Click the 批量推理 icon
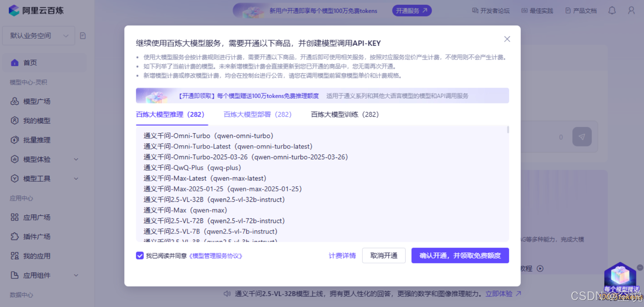Image resolution: width=644 pixels, height=307 pixels. [15, 140]
